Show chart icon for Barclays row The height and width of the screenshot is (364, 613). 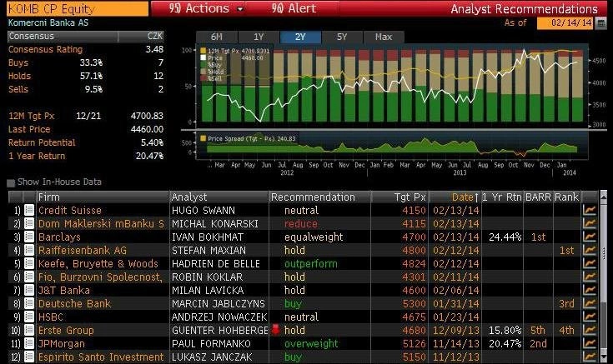point(589,237)
